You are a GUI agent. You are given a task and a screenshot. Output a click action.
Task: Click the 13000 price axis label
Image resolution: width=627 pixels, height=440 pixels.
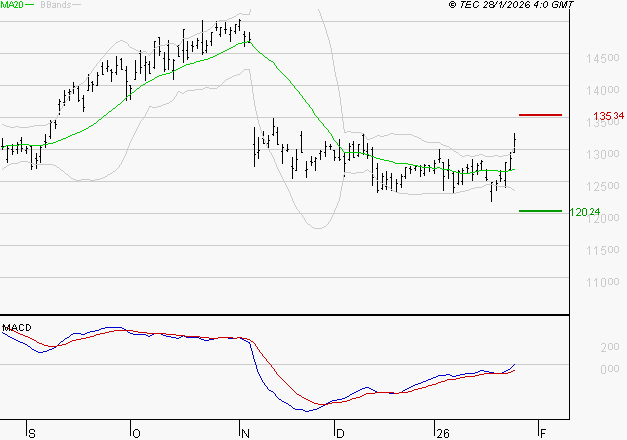click(603, 154)
